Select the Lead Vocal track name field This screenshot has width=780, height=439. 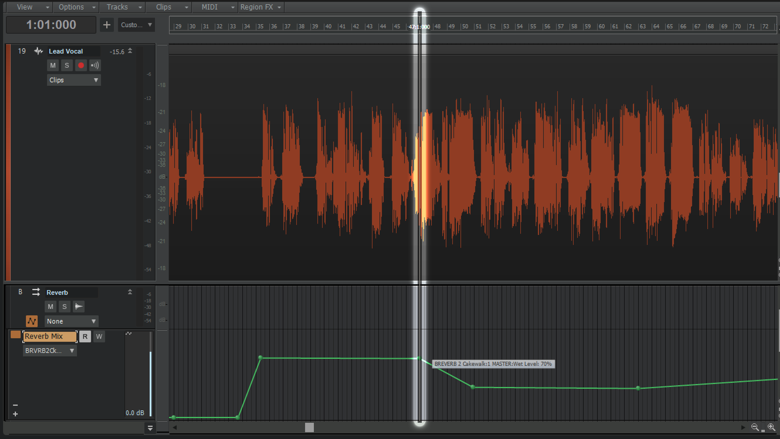pyautogui.click(x=73, y=51)
